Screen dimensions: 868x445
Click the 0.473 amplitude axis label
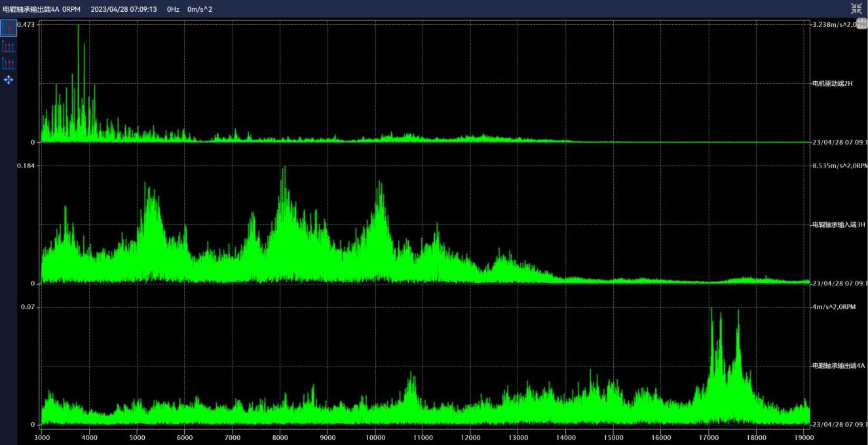point(26,24)
